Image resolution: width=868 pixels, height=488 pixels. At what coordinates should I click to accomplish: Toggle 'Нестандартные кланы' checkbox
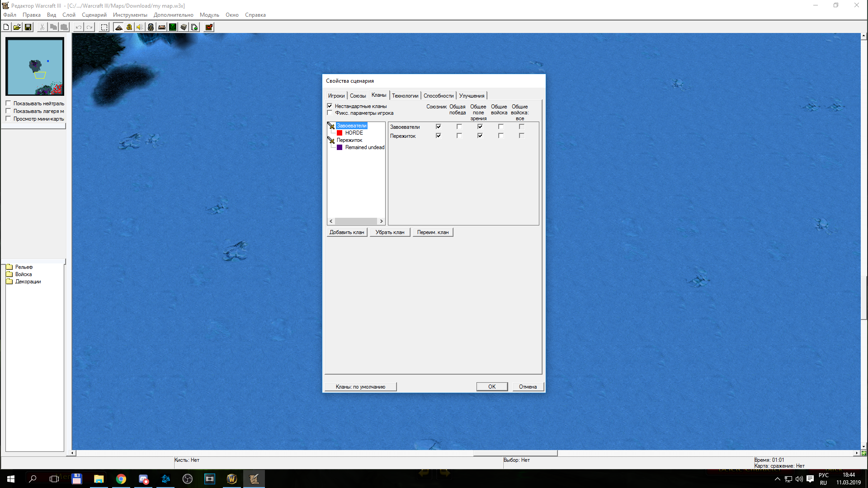[x=330, y=106]
